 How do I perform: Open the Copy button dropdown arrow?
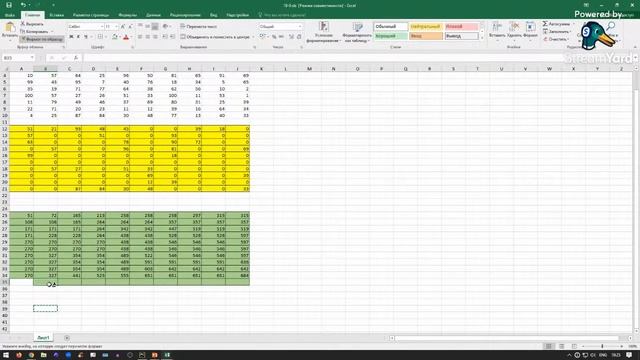[x=52, y=31]
